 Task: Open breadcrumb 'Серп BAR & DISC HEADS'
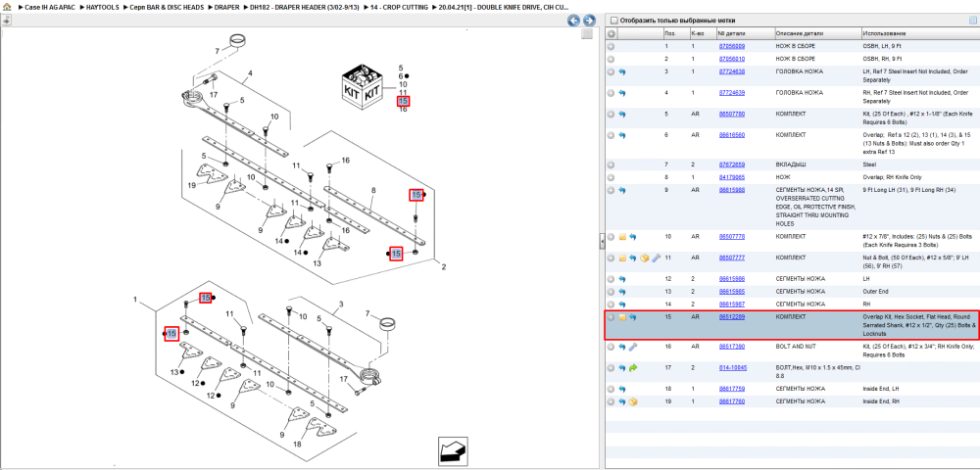tap(165, 7)
